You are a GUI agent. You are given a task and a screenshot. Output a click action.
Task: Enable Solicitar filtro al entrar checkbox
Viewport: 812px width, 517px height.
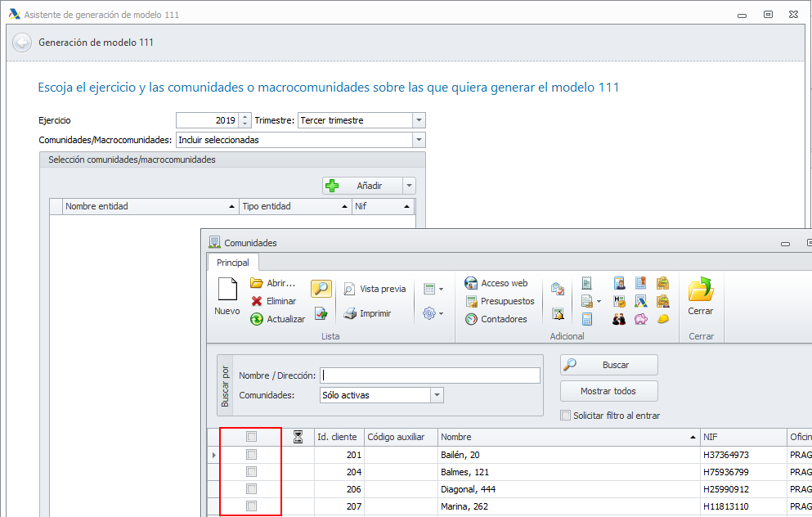[565, 416]
